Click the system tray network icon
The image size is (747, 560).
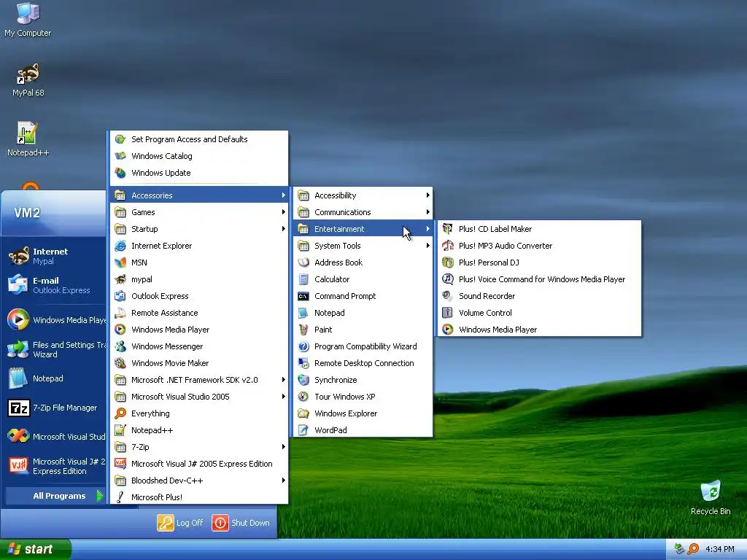(679, 549)
